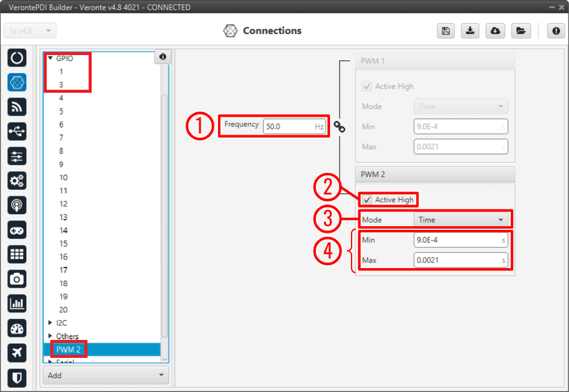Click the download import icon

pos(470,31)
